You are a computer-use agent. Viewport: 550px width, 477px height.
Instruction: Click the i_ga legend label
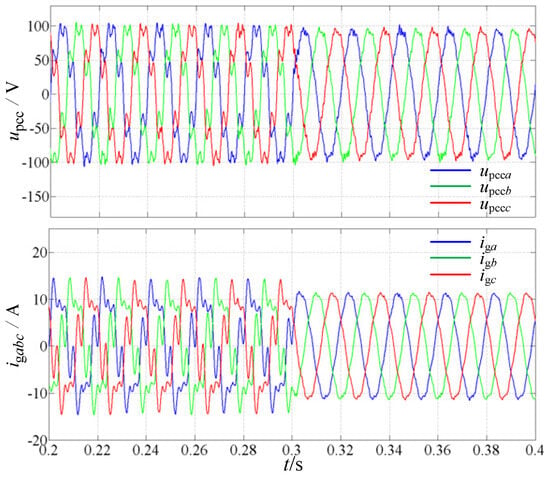[488, 244]
